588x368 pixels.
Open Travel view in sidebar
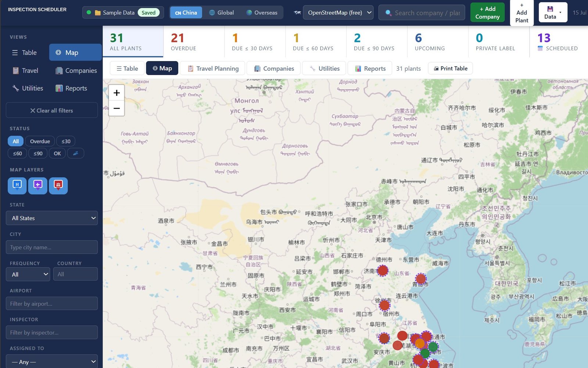click(25, 71)
